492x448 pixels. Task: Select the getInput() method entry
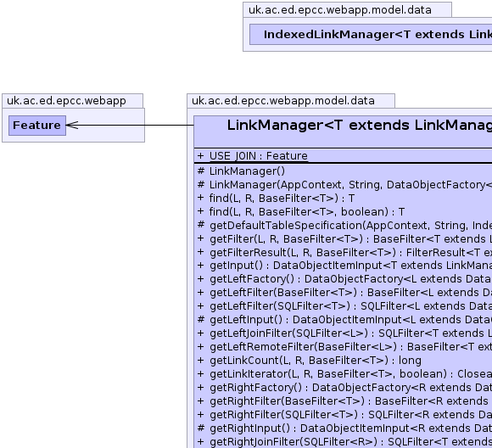tap(344, 266)
